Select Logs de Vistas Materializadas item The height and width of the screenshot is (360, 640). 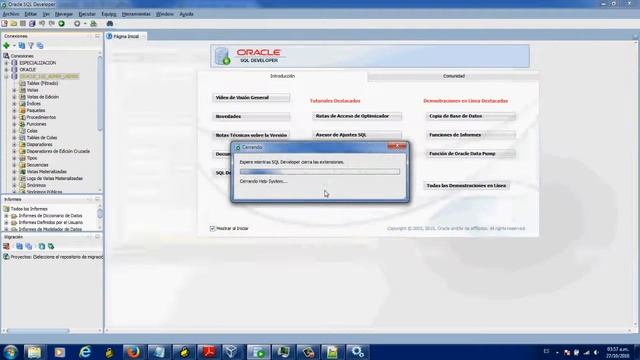click(54, 179)
